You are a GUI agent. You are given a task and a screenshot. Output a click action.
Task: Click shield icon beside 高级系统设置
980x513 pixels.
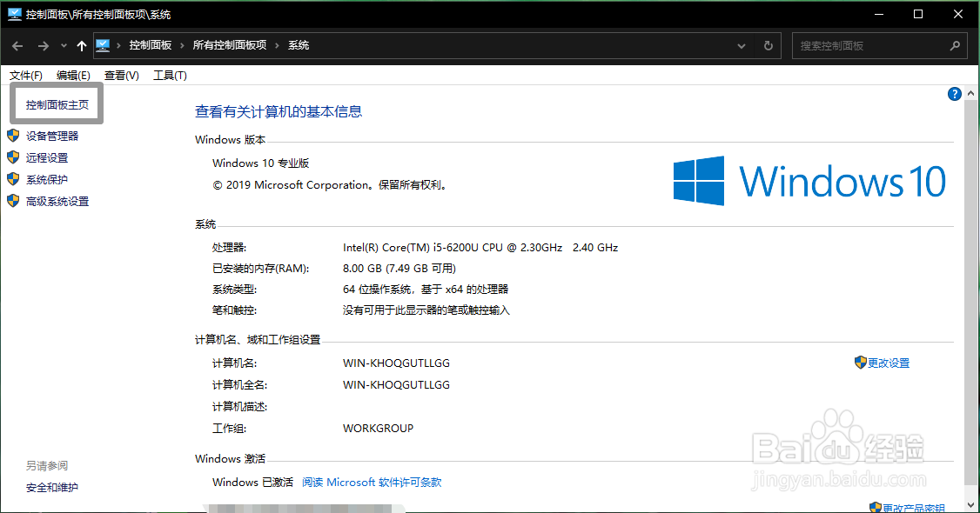pos(13,201)
